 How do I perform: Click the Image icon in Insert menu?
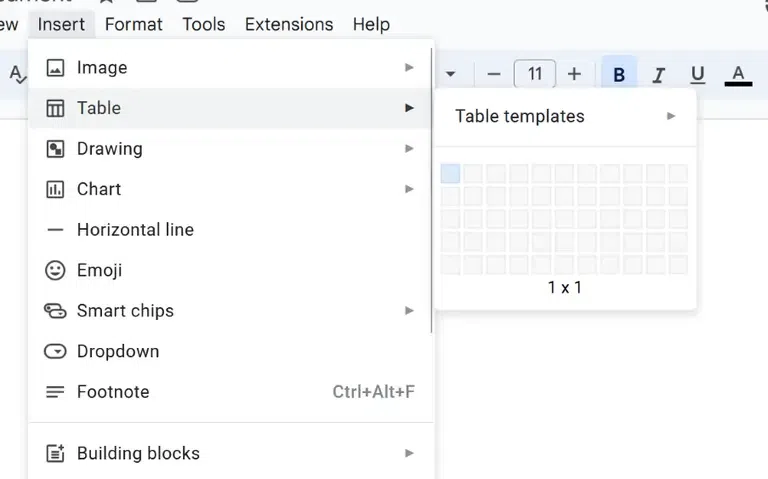coord(56,68)
